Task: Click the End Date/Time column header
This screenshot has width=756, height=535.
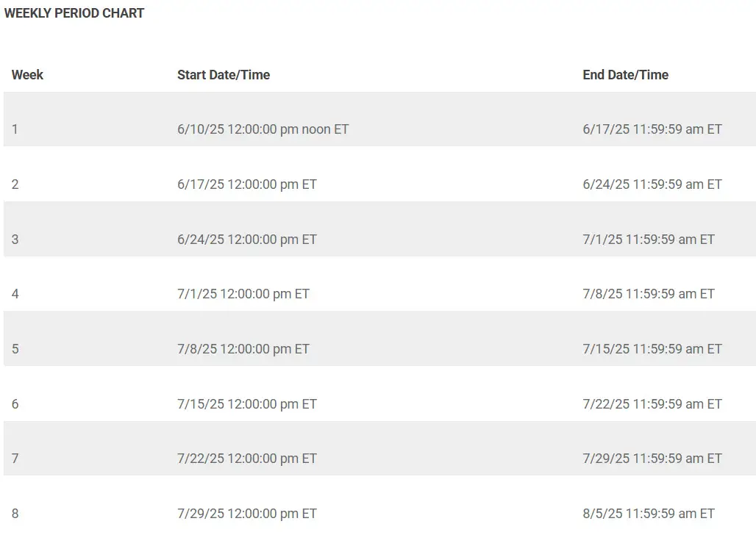Action: pyautogui.click(x=625, y=75)
